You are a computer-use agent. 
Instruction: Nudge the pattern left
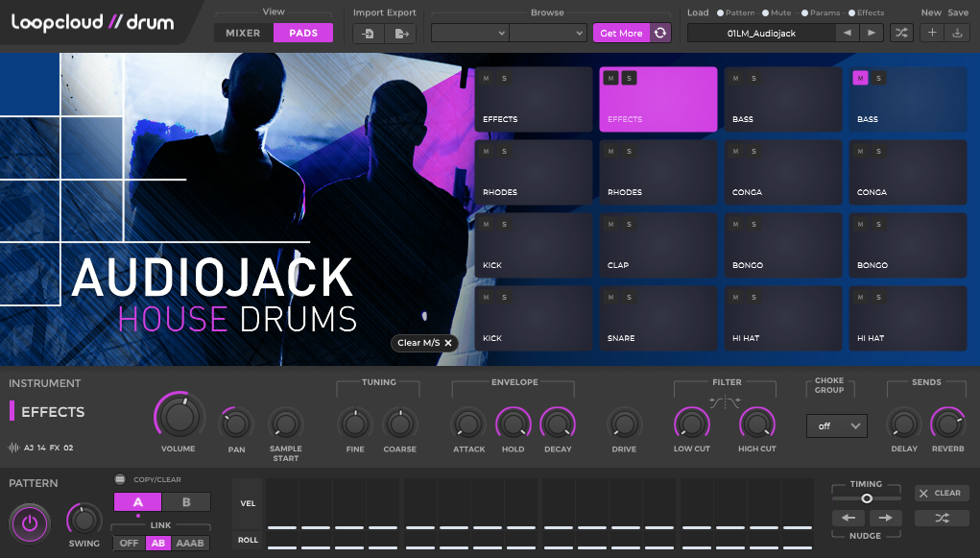(849, 518)
